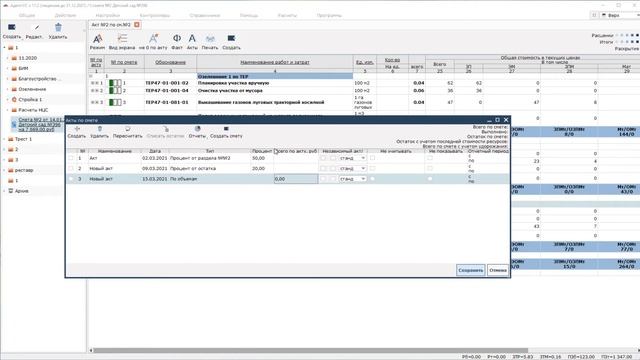
Task: Expand the 'реставр' tree node arrow
Action: click(4, 170)
